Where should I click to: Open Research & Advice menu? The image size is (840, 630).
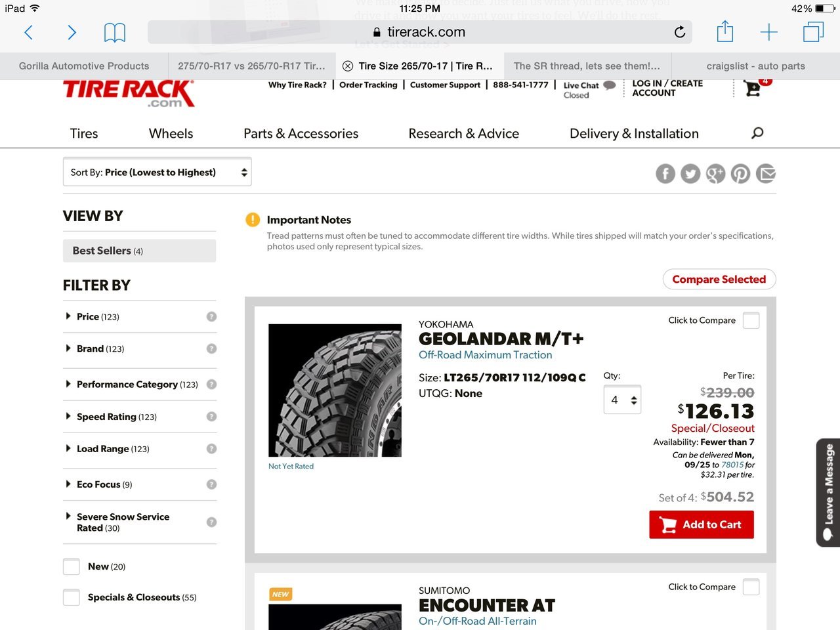(464, 133)
